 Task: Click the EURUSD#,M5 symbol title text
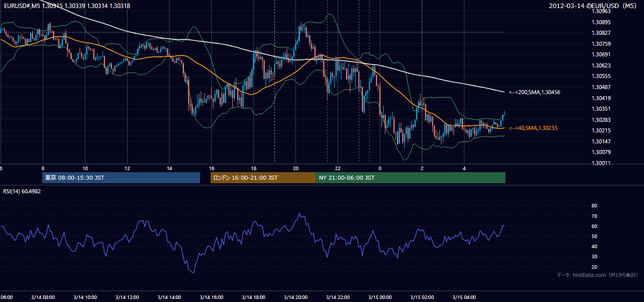(21, 6)
